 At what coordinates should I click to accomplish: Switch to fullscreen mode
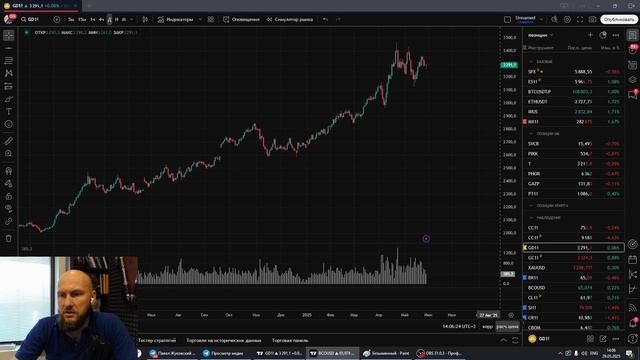click(580, 19)
